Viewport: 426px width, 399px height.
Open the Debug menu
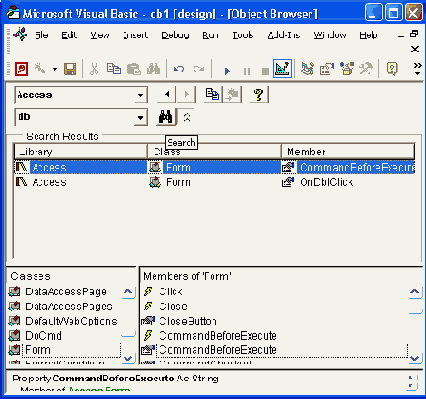click(175, 35)
